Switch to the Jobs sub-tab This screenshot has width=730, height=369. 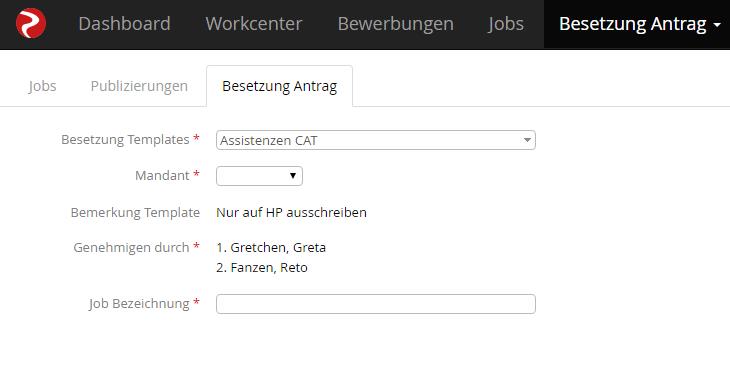pos(42,86)
